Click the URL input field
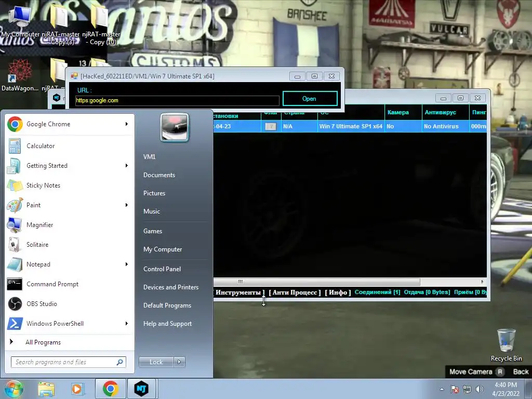 177,100
